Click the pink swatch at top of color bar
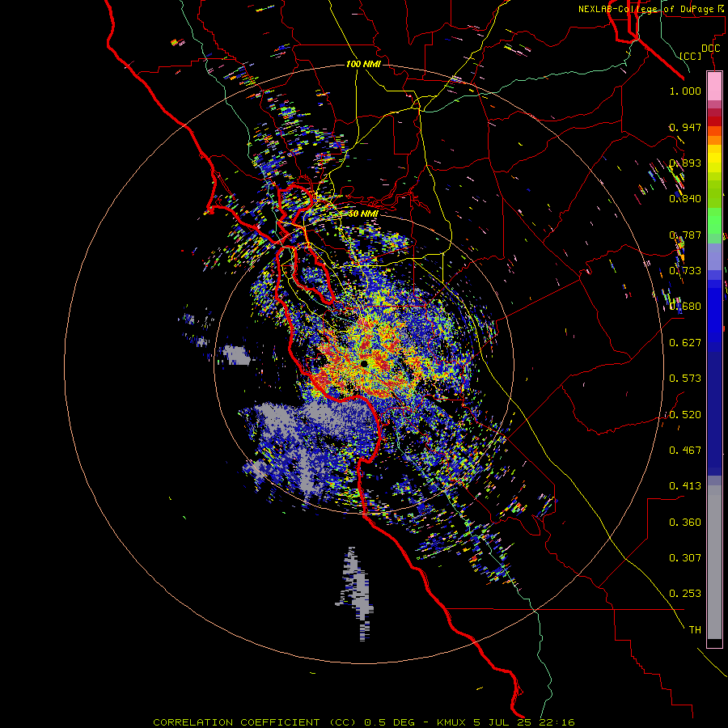Screen dimensions: 728x728 (714, 87)
